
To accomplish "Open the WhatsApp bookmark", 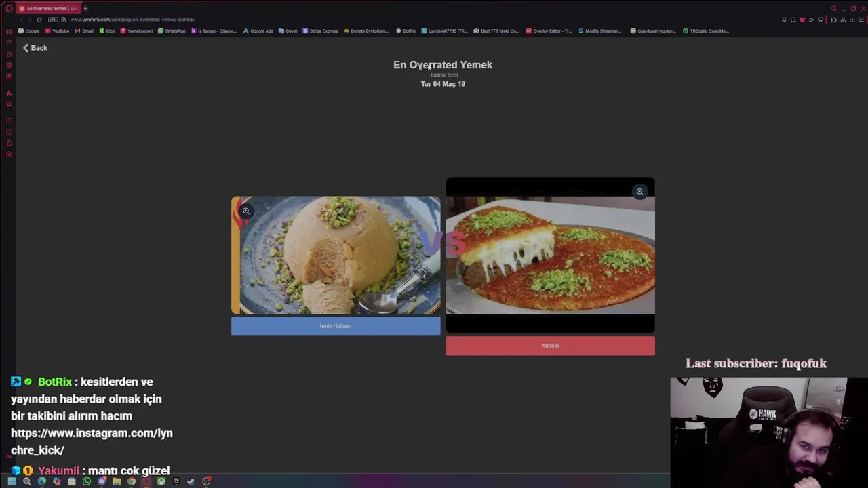I will (172, 30).
